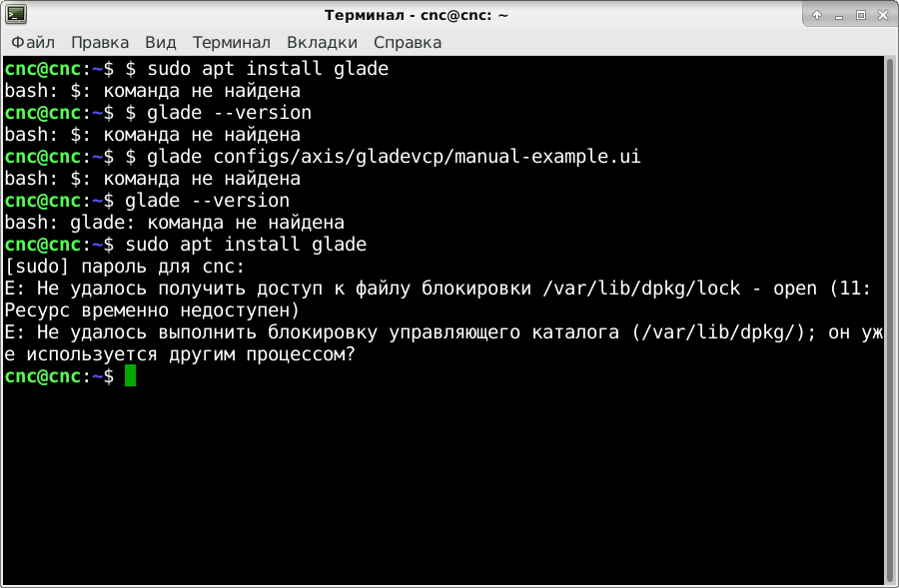Roll up the window with the shade arrow
The height and width of the screenshot is (588, 899).
(x=817, y=16)
